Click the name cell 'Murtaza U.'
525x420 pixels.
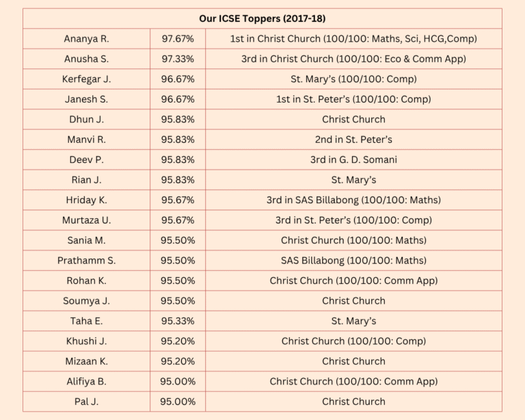(x=86, y=220)
